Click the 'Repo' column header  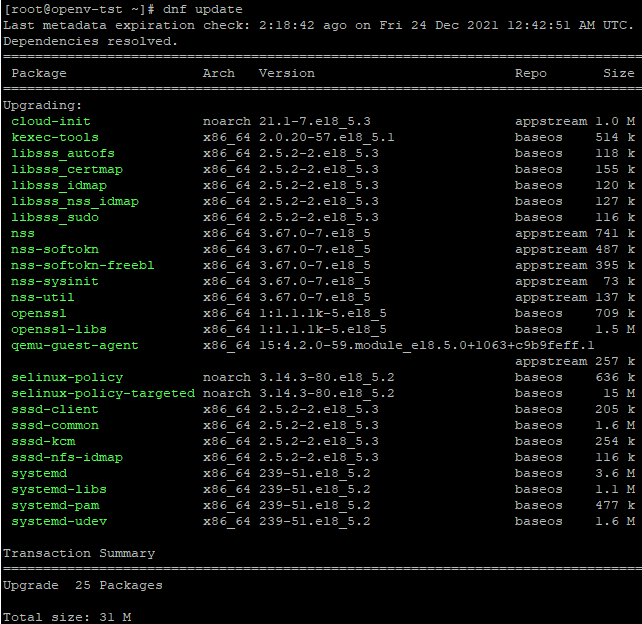(531, 73)
